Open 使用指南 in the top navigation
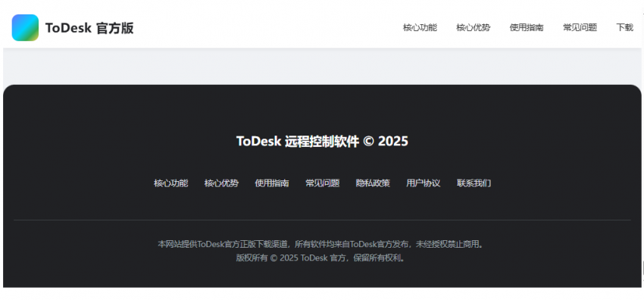The image size is (644, 300). (527, 27)
